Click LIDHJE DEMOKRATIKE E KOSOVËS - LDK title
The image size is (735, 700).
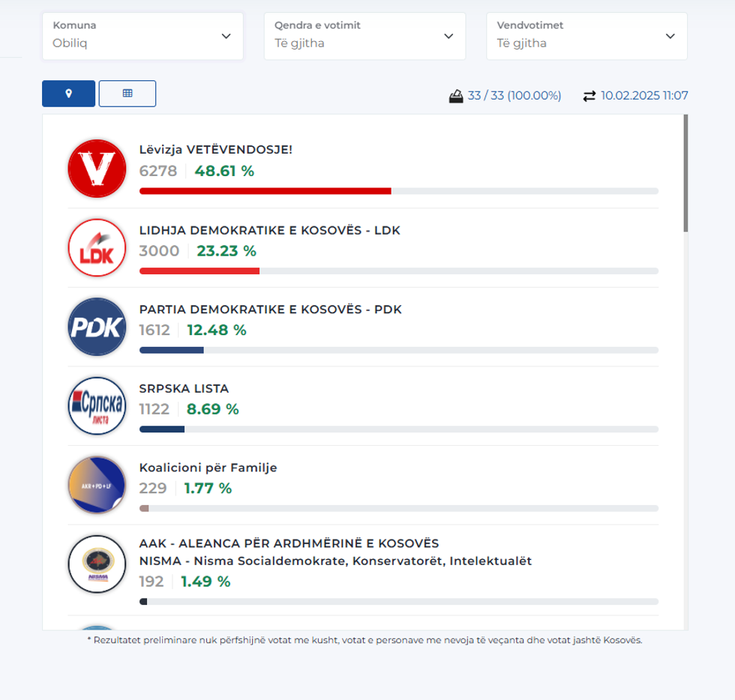(270, 230)
